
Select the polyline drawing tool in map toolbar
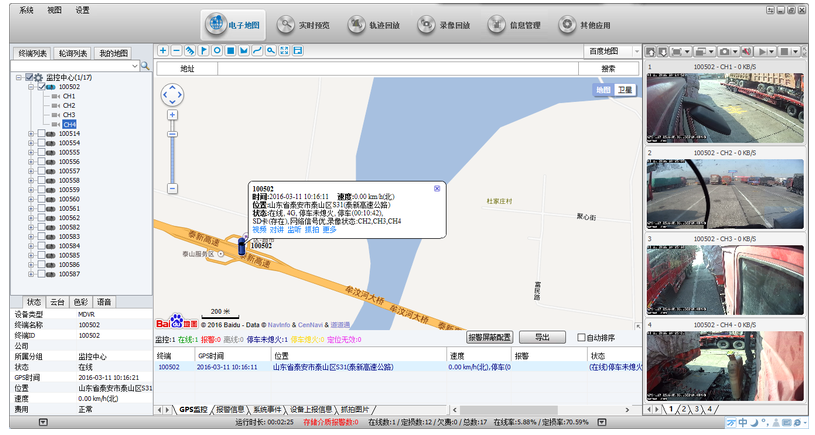258,50
